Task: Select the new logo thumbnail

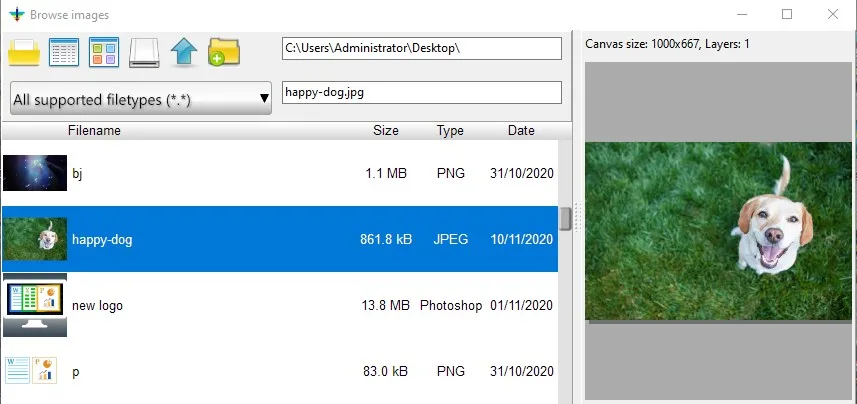Action: coord(35,305)
